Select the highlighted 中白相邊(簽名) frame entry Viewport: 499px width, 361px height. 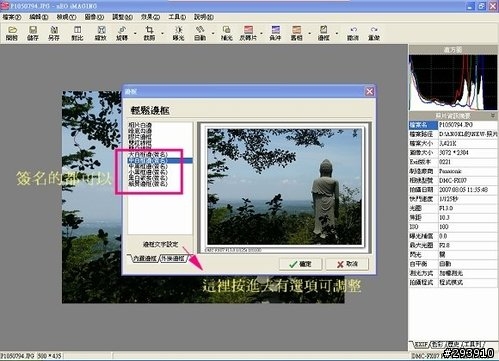coord(160,161)
